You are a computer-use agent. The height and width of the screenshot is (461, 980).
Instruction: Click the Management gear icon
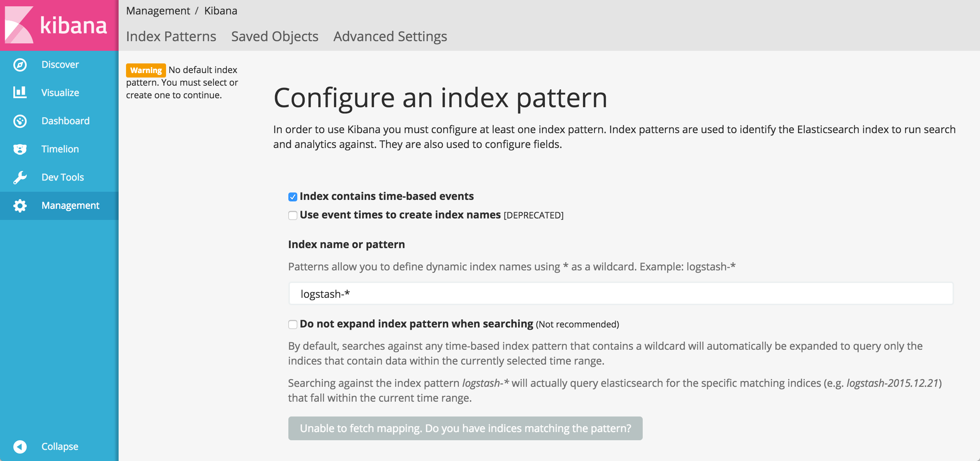(20, 205)
